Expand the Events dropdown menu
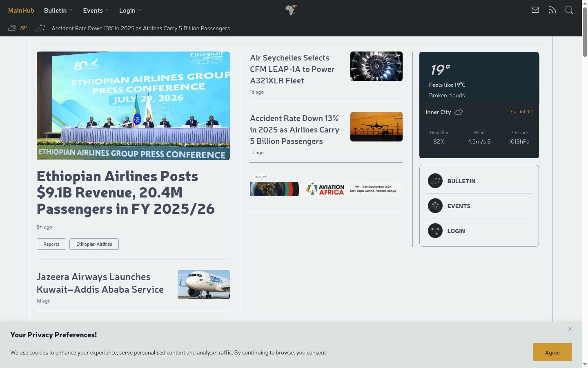 point(96,10)
